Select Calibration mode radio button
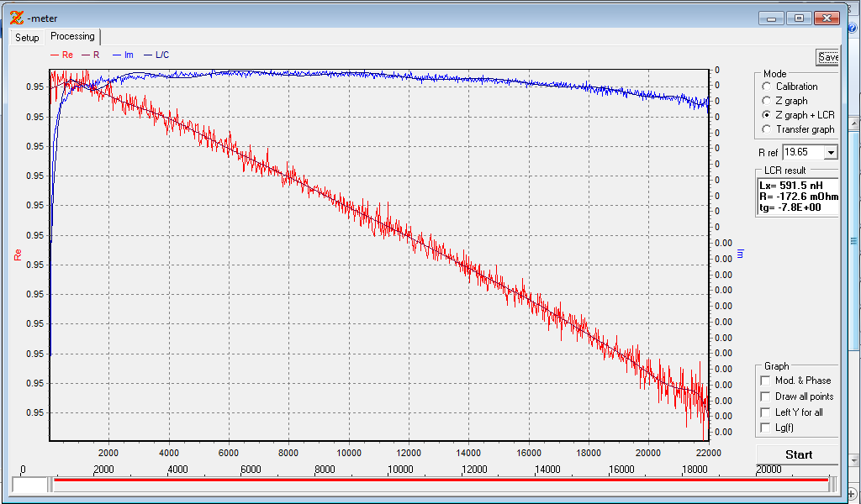The image size is (861, 504). [x=767, y=87]
